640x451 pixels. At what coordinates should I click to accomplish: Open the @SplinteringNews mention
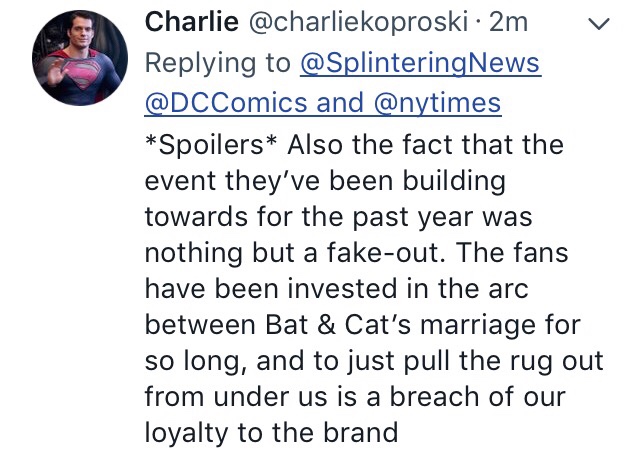tap(420, 63)
